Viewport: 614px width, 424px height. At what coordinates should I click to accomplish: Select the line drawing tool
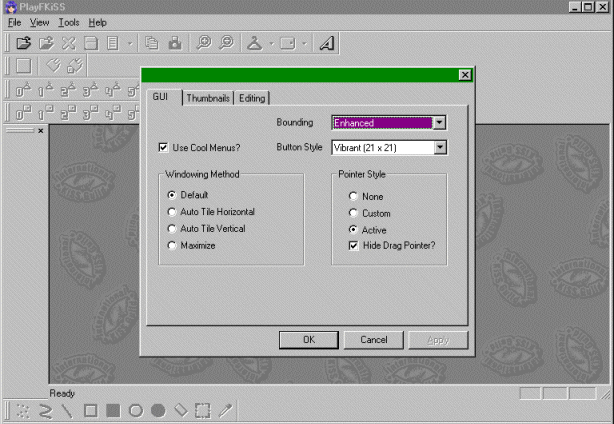(66, 410)
